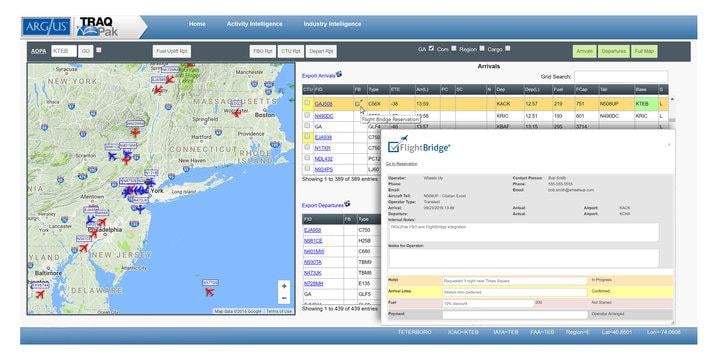Focus the Grid Search field
This screenshot has width=720, height=360.
621,77
